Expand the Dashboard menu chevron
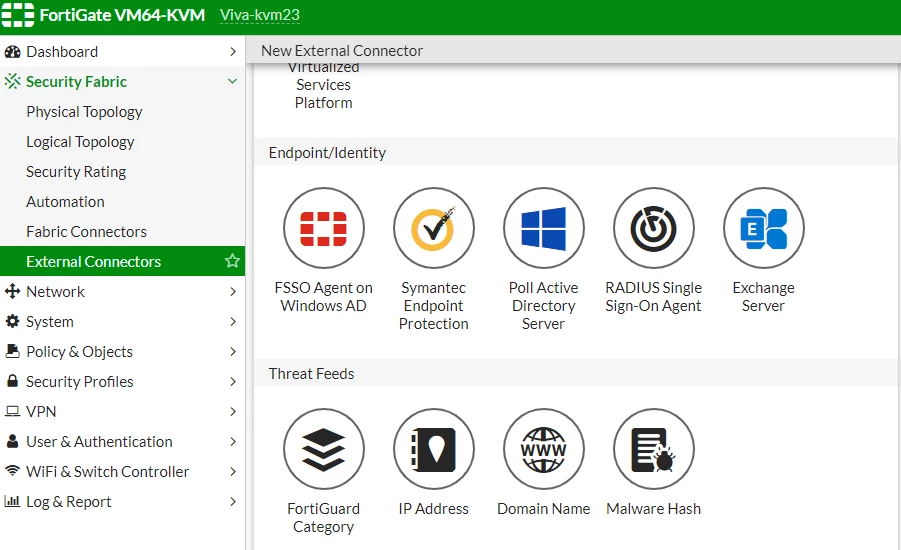Screen dimensions: 901x550 click(x=233, y=52)
